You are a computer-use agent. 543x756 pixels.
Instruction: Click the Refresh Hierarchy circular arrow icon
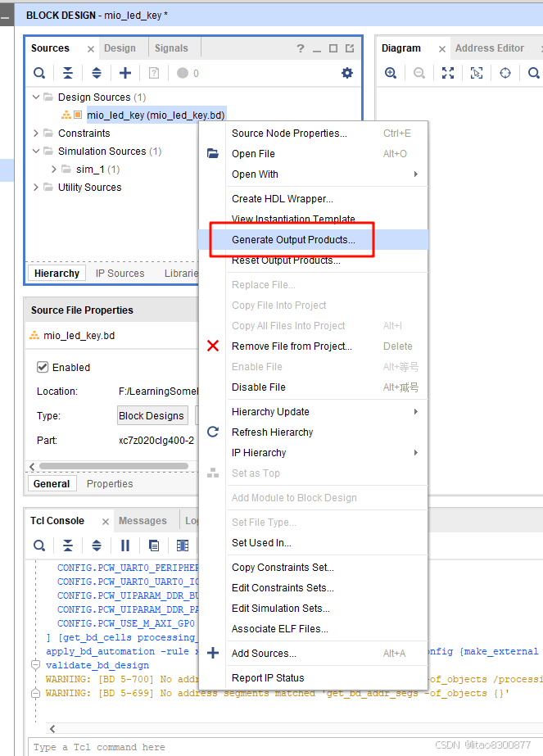click(x=213, y=432)
